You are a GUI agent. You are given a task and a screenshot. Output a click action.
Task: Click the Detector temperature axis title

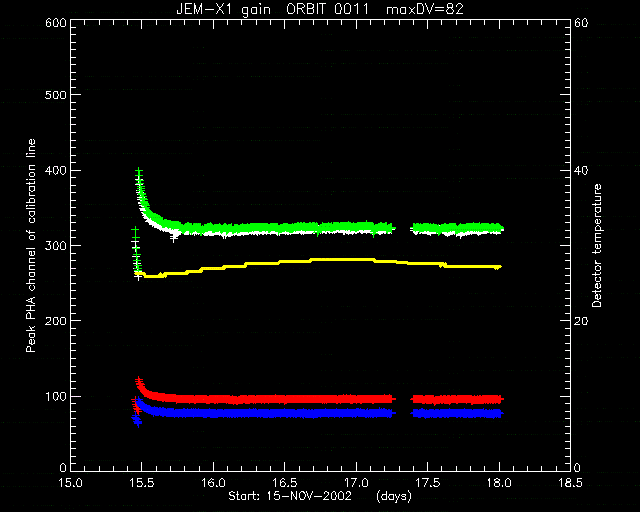click(597, 245)
